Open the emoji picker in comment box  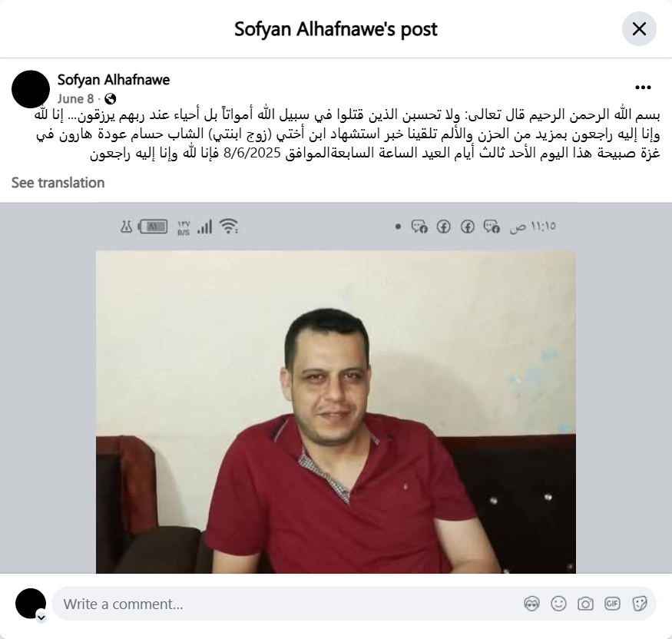(x=558, y=604)
